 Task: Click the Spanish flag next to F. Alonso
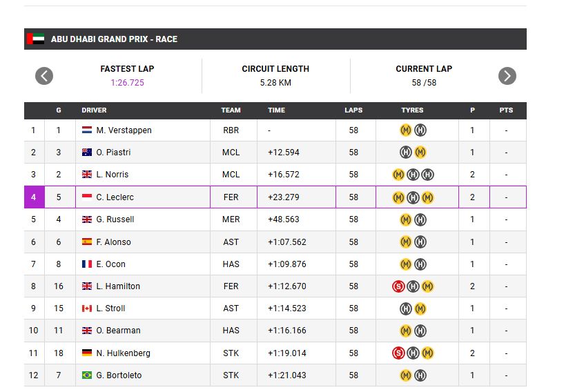(x=87, y=242)
